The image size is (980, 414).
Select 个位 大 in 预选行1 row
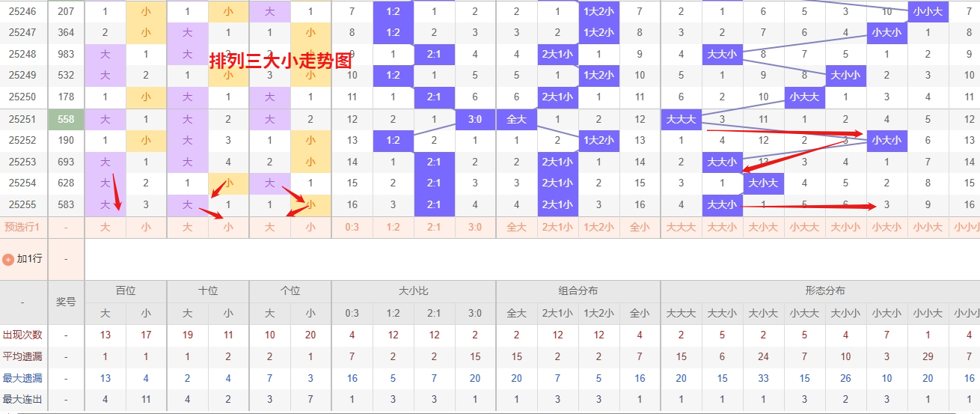tap(269, 227)
